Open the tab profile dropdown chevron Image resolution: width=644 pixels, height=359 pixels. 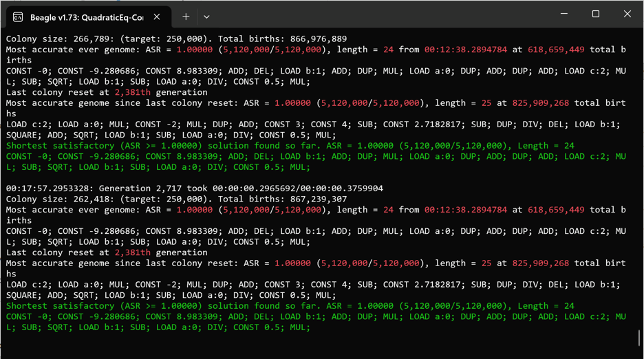tap(206, 17)
